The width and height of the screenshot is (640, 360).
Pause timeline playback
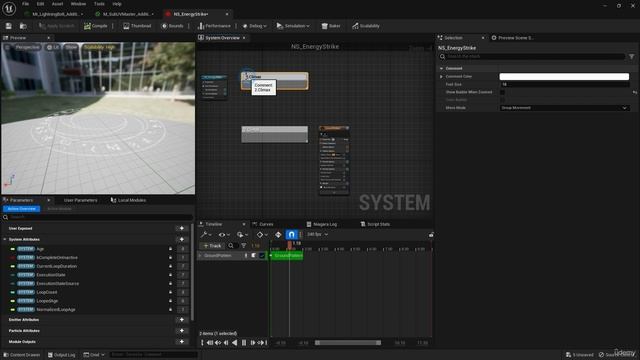pos(244,343)
